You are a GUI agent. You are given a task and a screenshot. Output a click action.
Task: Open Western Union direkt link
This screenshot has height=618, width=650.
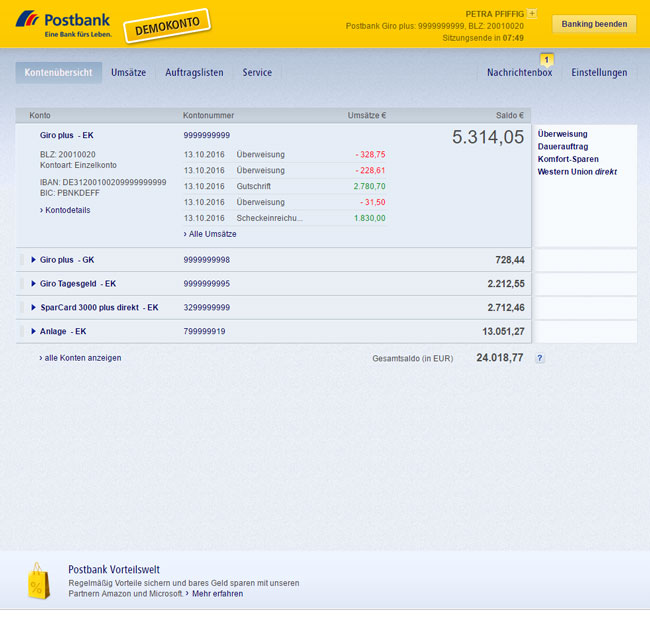coord(577,172)
